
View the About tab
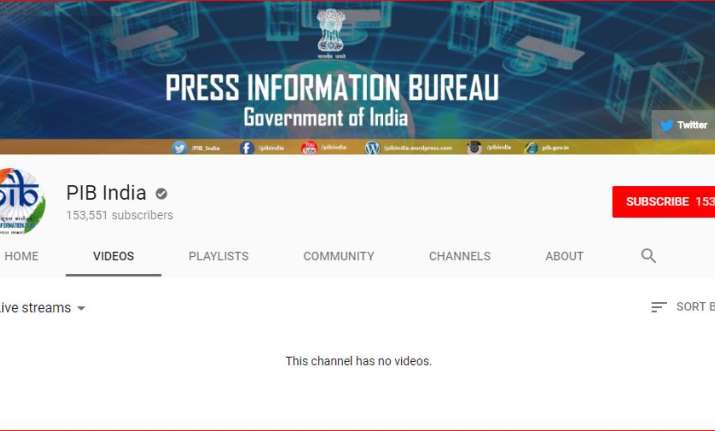[564, 256]
